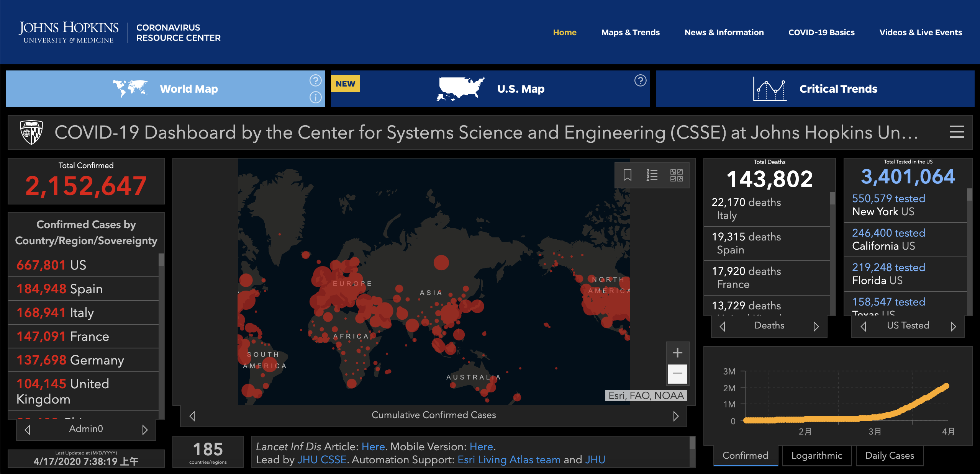Switch chart to Daily Cases view

(x=889, y=455)
